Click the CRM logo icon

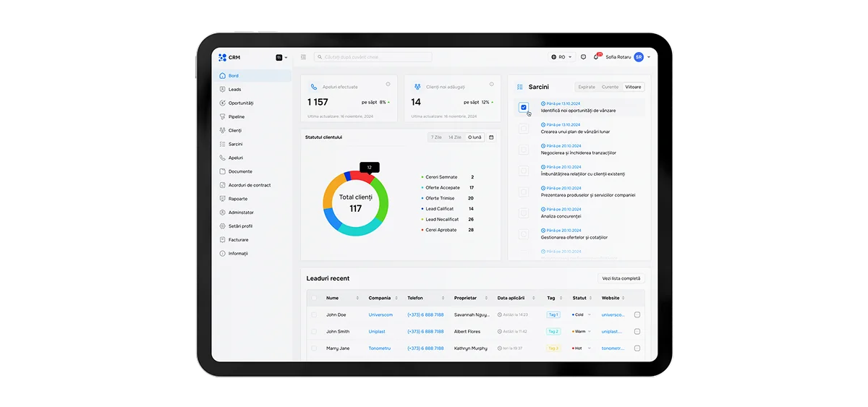point(223,57)
